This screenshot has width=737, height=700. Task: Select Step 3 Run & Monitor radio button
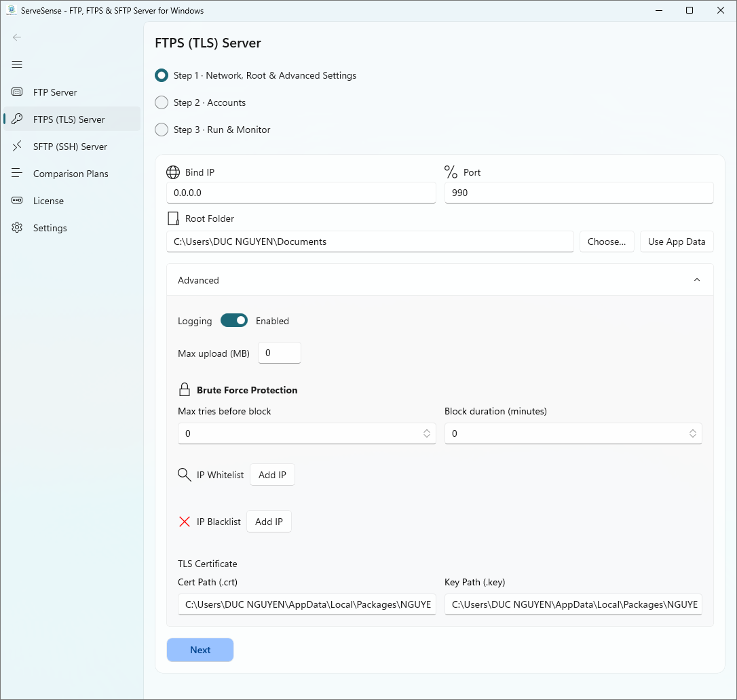click(162, 130)
